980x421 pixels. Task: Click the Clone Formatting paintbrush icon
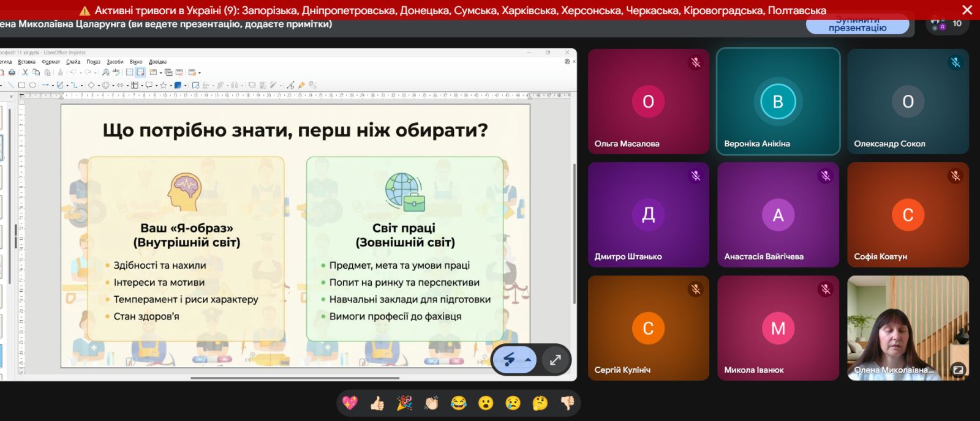pyautogui.click(x=60, y=72)
